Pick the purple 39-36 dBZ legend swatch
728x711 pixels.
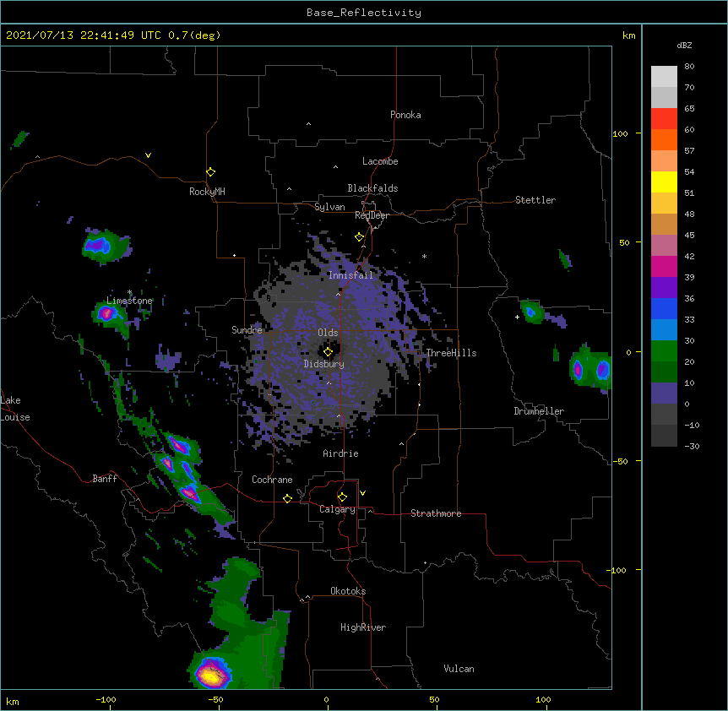point(664,288)
